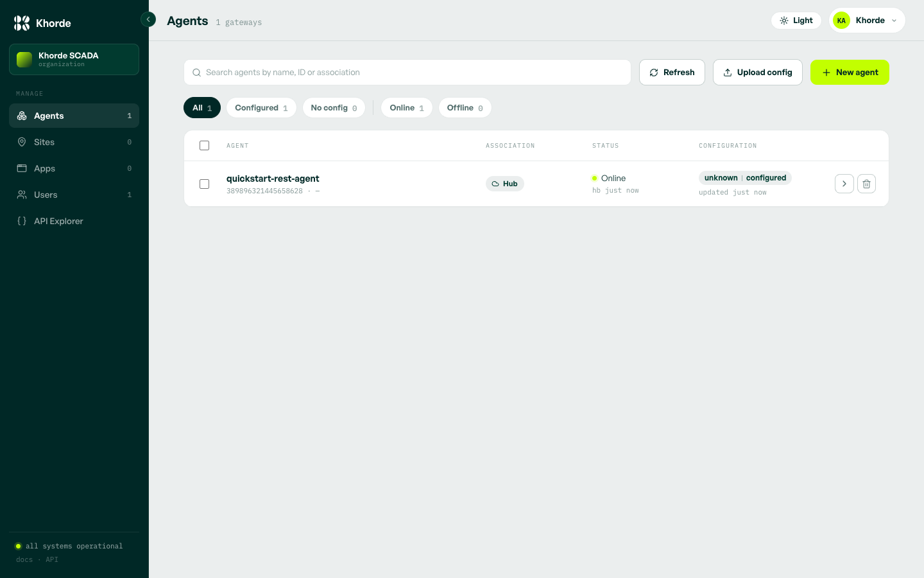Click the 'hb just now' heartbeat text
The width and height of the screenshot is (924, 578).
615,190
